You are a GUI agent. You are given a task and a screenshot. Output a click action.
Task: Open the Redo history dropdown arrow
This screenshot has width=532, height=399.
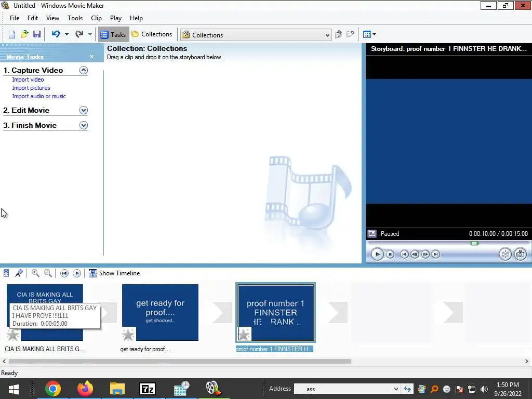(90, 34)
